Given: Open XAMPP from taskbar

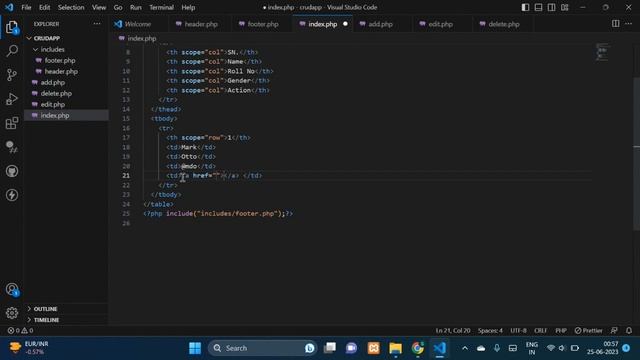Looking at the screenshot, I should click(373, 348).
